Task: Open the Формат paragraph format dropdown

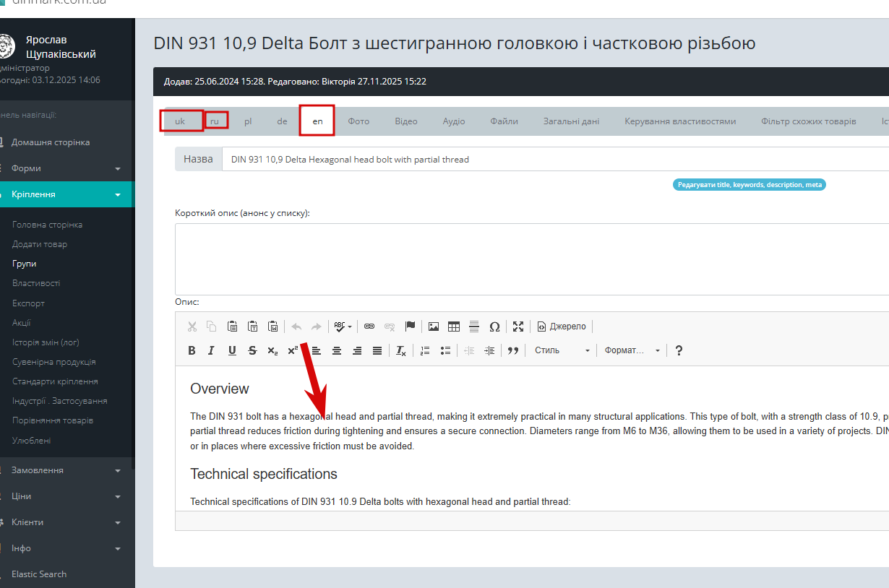Action: point(632,350)
